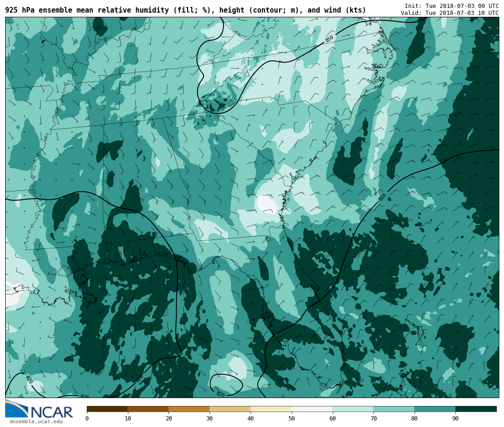Pick the cream 40–50 colorbar swatch
Viewport: 504px width, 427px height.
(271, 409)
